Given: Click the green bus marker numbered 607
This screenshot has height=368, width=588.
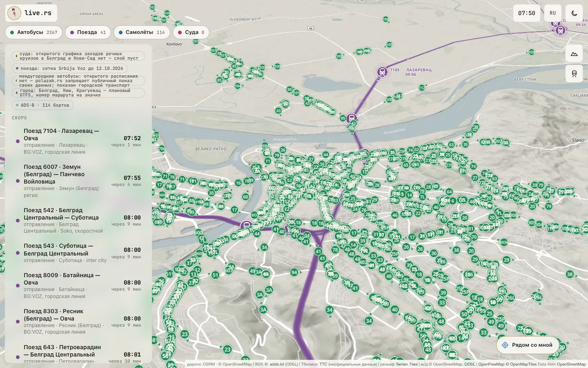Looking at the screenshot, I should pos(229,270).
